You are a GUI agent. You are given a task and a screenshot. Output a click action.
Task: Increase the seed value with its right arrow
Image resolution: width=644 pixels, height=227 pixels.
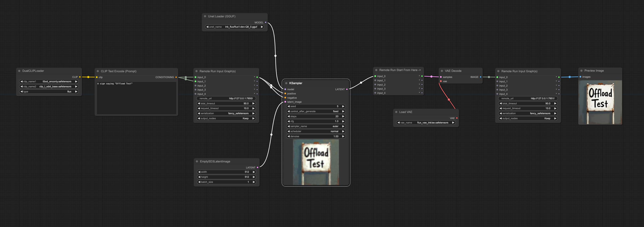click(x=343, y=106)
